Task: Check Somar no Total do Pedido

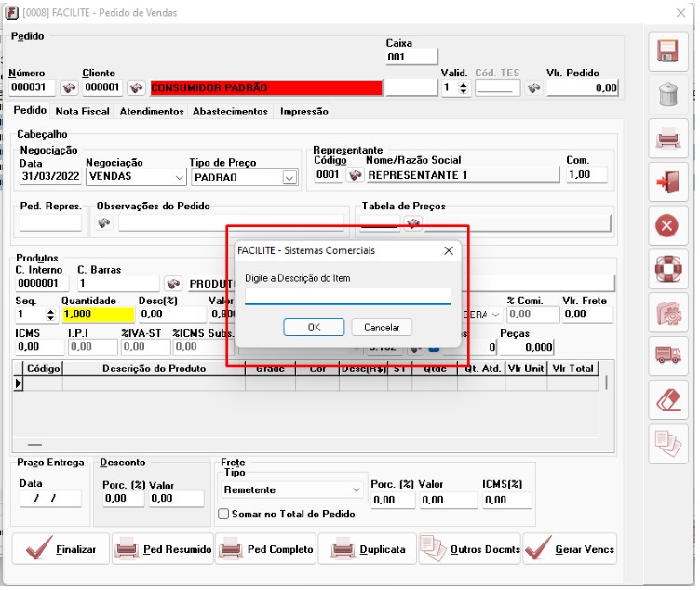Action: click(223, 514)
